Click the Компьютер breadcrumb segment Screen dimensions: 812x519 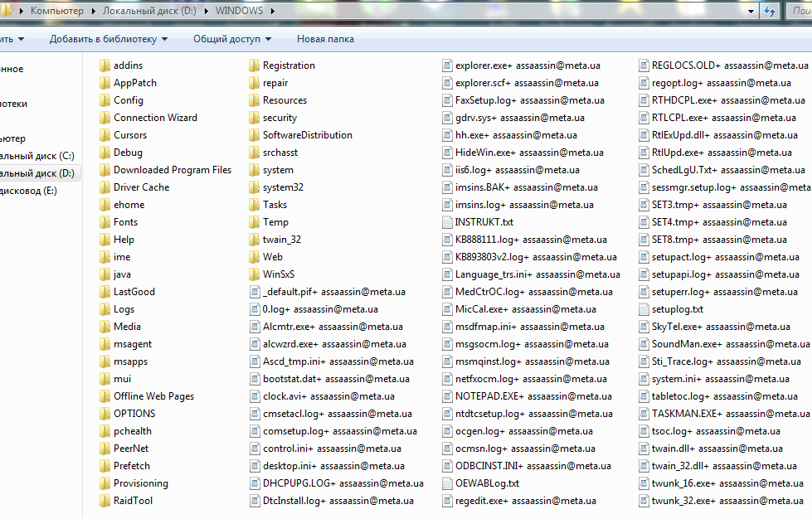pyautogui.click(x=57, y=11)
